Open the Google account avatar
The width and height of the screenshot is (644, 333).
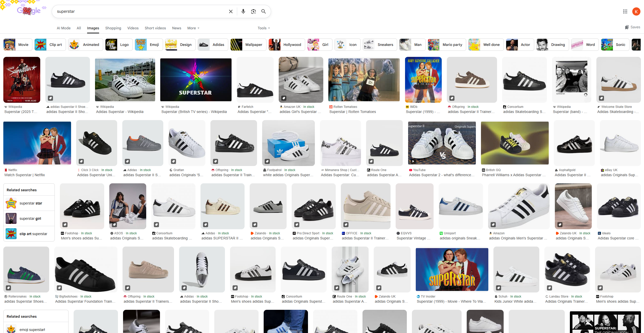[636, 11]
